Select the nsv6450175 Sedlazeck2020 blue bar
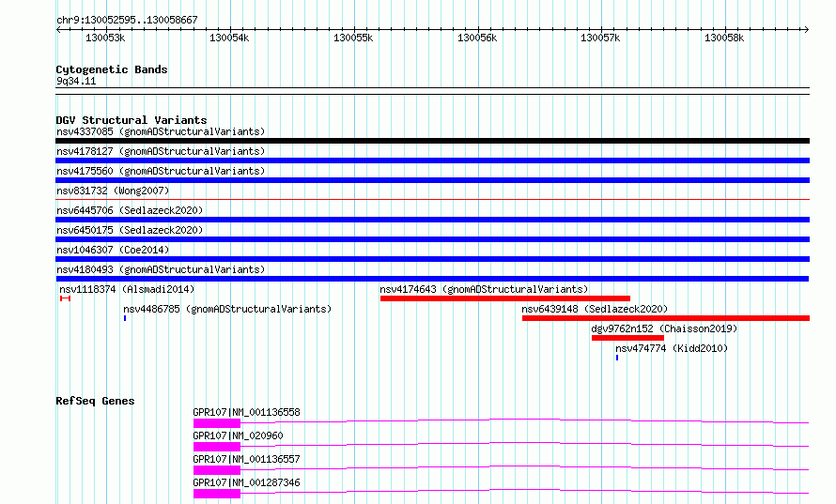Viewport: 836px width, 504px height. (x=432, y=239)
